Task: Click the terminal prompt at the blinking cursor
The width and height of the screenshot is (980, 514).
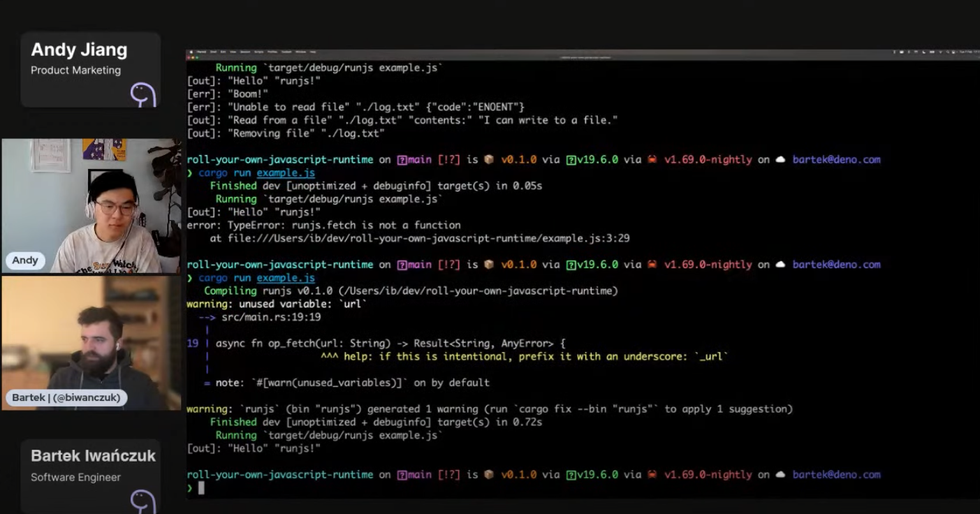Action: [200, 488]
